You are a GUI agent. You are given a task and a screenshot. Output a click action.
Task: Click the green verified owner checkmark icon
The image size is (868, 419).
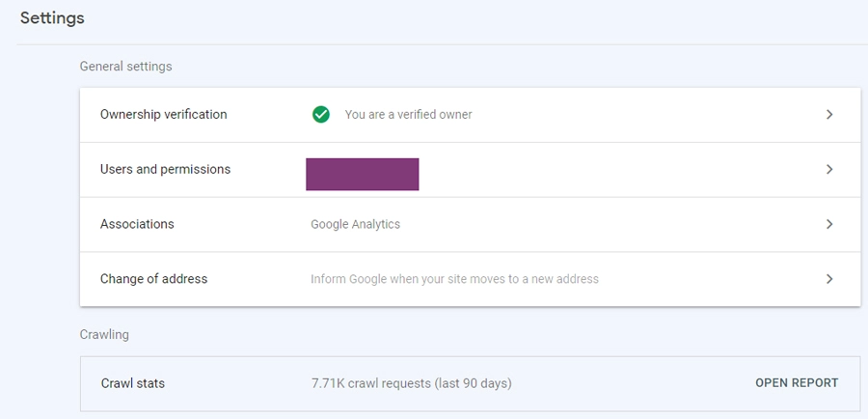pyautogui.click(x=321, y=115)
